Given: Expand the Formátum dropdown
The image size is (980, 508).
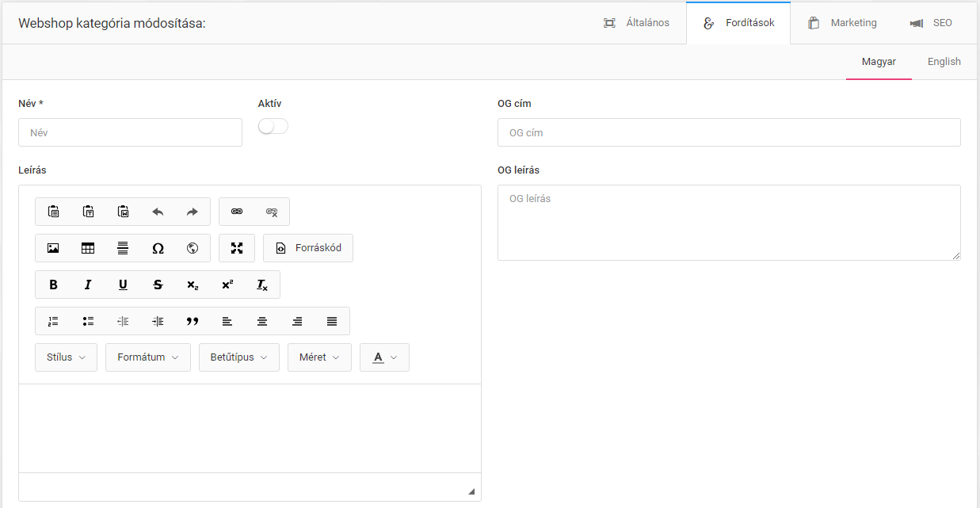Looking at the screenshot, I should [148, 357].
